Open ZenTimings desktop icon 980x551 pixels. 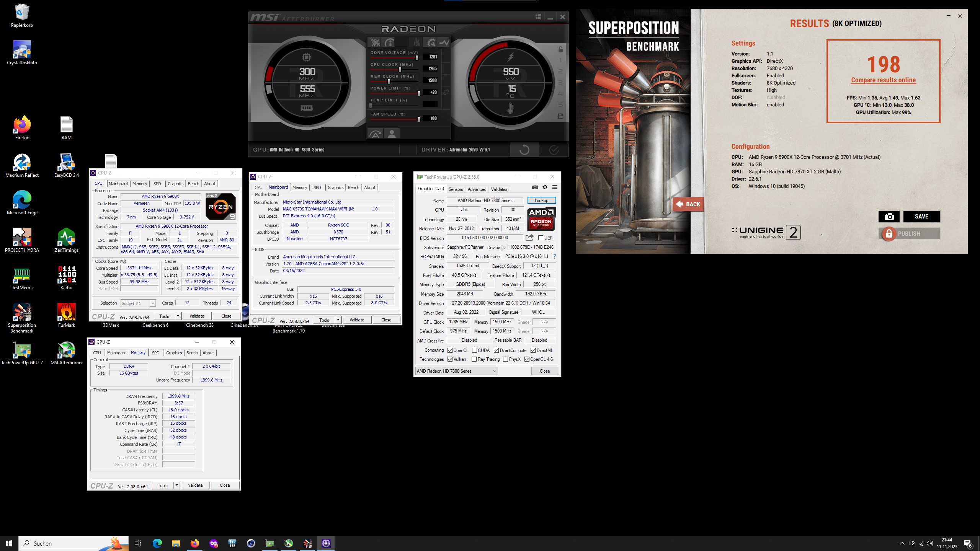67,240
